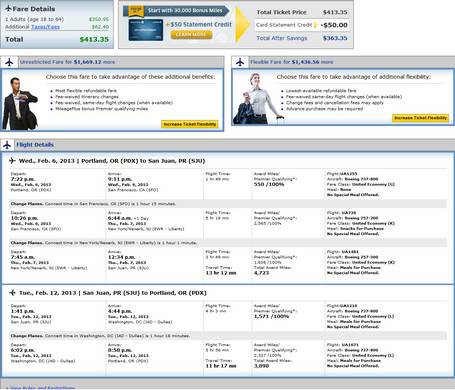Viewport: 455px width, 390px height.
Task: Click the airplane icon beside Fare Details title
Action: click(x=8, y=9)
